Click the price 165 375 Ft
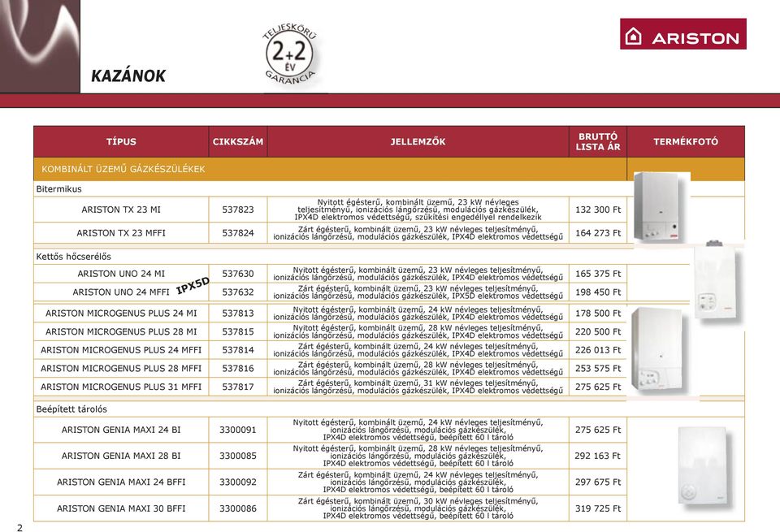This screenshot has height=532, width=780. pyautogui.click(x=598, y=274)
